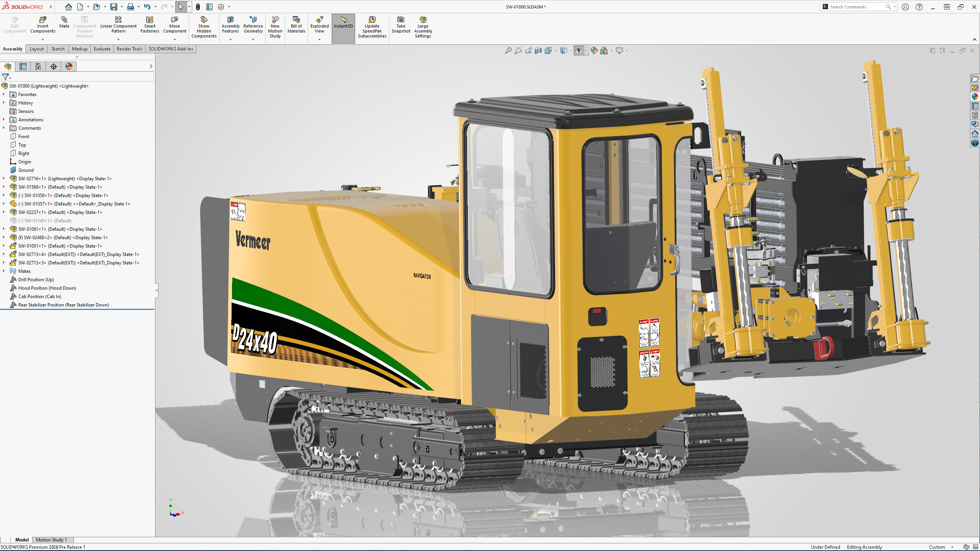Viewport: 980px width, 551px height.
Task: Activate Section View icon
Action: [538, 51]
